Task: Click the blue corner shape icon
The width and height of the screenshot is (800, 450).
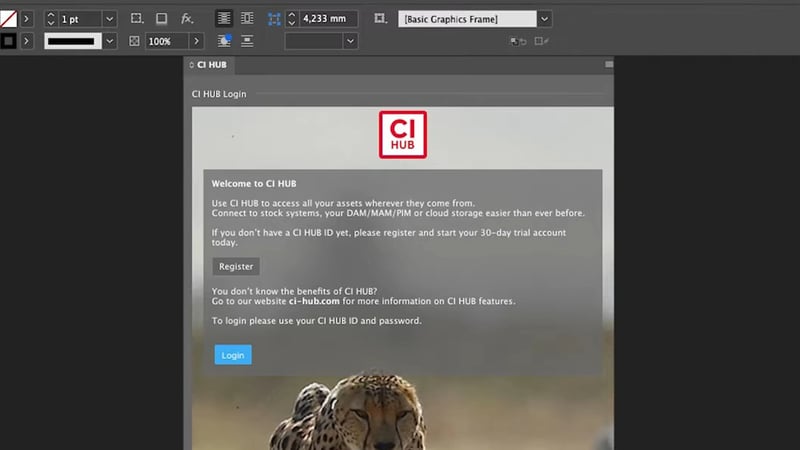Action: pos(274,19)
